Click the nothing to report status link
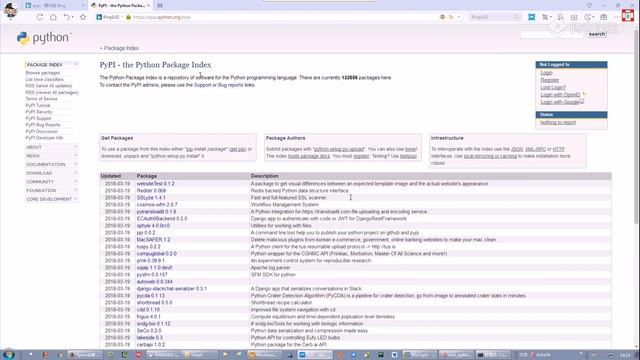Image resolution: width=640 pixels, height=360 pixels. coord(558,122)
